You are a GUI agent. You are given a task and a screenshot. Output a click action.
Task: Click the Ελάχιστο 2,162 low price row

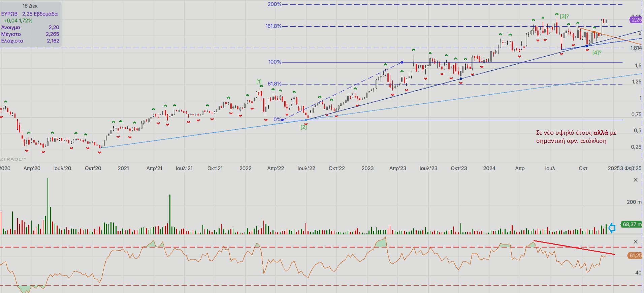coord(30,41)
